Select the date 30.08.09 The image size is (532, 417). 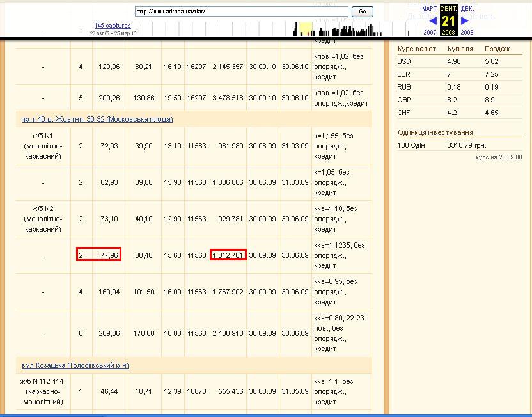(x=262, y=391)
